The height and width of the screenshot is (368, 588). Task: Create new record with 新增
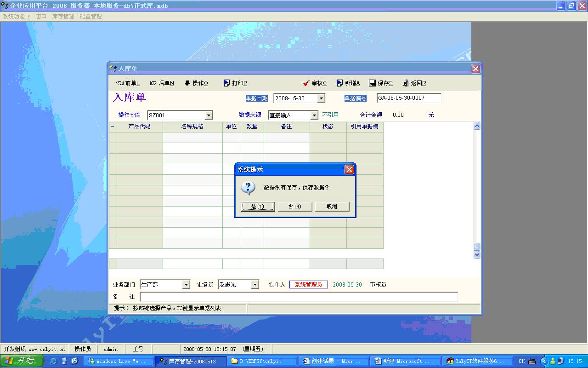[x=340, y=83]
